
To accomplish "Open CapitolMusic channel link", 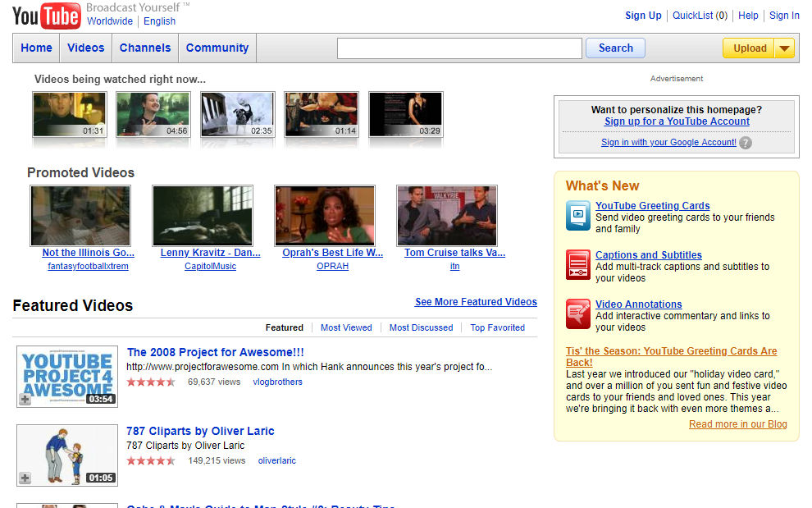I will click(x=210, y=266).
